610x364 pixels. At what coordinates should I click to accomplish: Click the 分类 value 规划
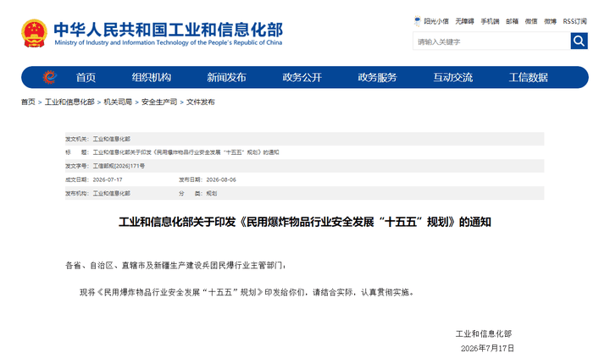(212, 193)
